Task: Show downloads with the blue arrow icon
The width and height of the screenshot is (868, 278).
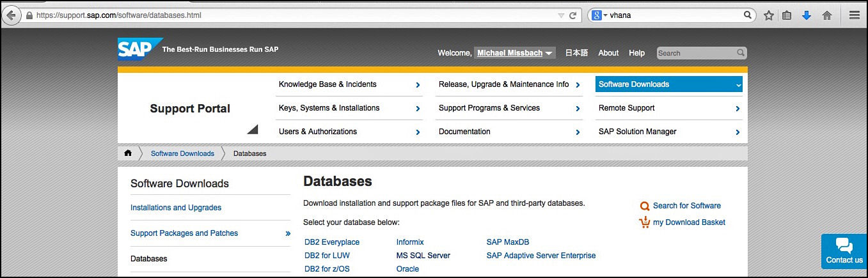Action: coord(807,15)
